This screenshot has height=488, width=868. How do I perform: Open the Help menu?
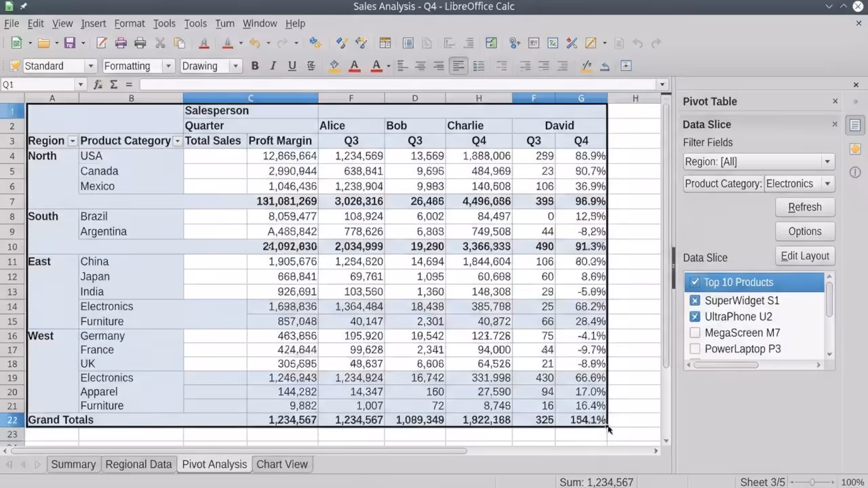point(295,23)
